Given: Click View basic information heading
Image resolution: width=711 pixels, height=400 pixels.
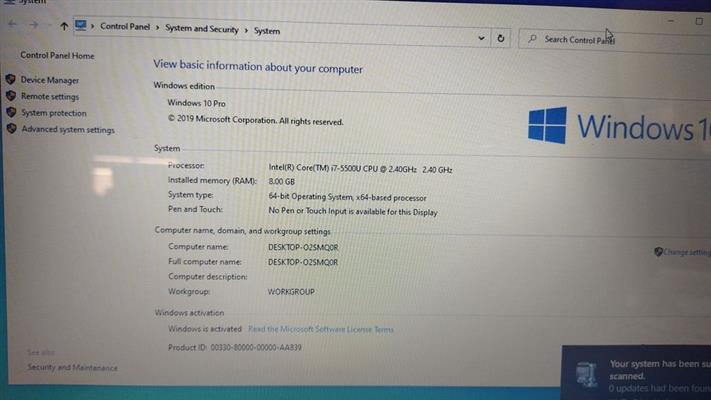Looking at the screenshot, I should [x=258, y=67].
